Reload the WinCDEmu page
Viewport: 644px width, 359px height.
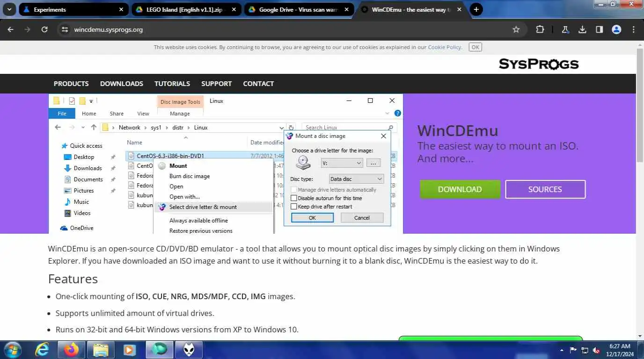click(x=44, y=29)
